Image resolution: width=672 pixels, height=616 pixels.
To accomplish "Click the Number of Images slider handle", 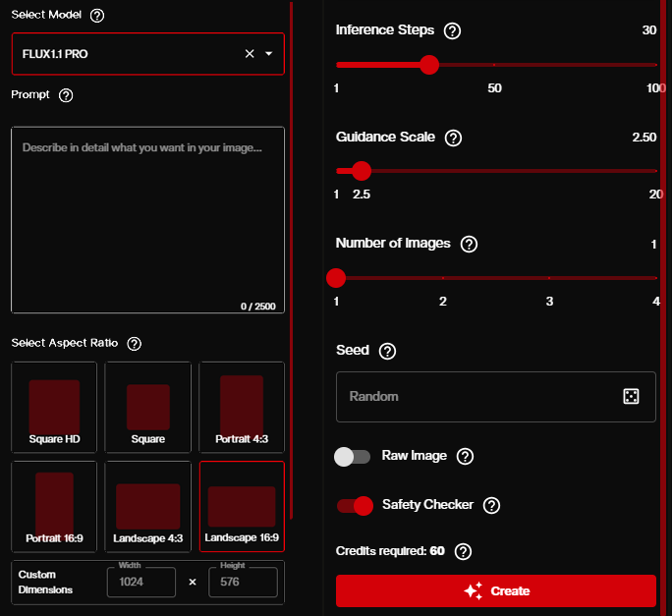I will tap(336, 278).
